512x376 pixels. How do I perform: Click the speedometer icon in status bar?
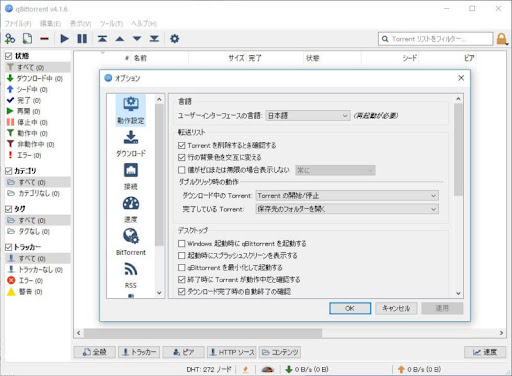pos(268,369)
